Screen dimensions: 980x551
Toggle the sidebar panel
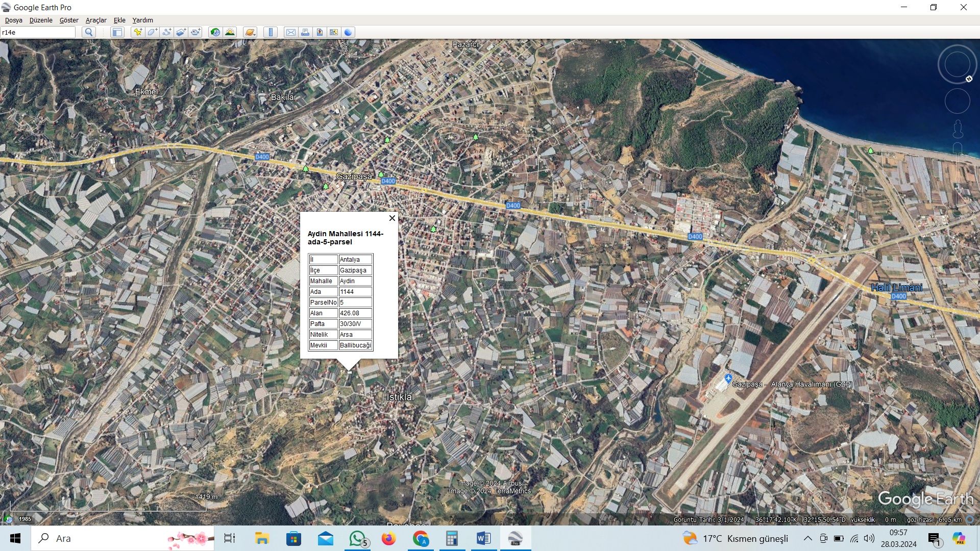[117, 32]
